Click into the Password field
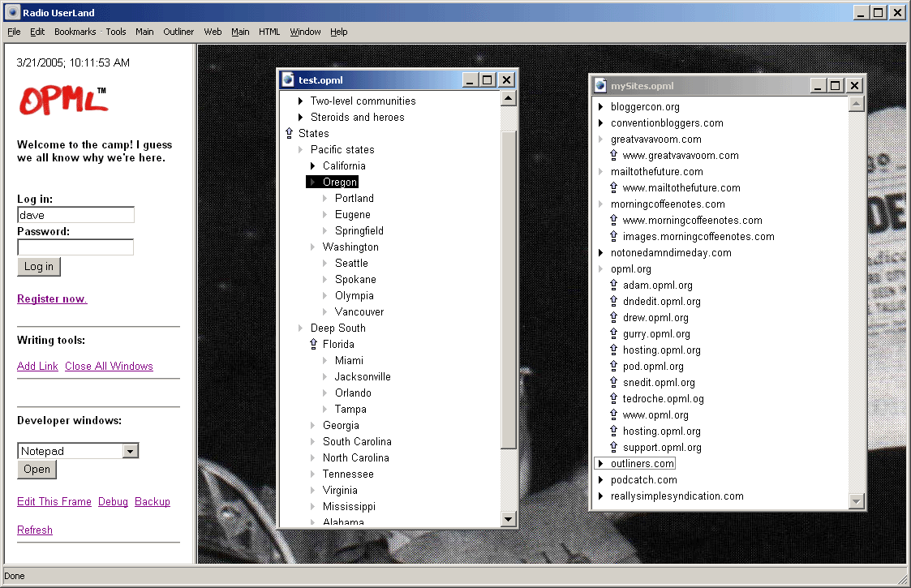Screen dimensions: 911x588 [75, 247]
